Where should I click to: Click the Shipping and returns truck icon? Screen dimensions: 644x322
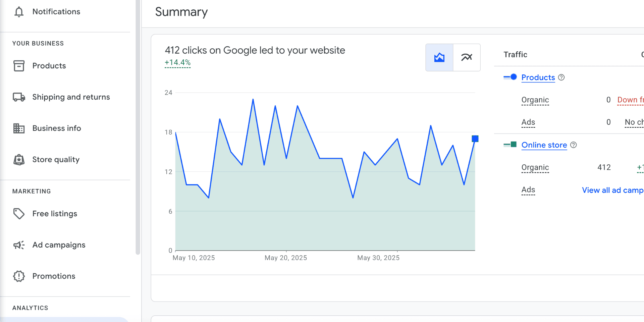pyautogui.click(x=19, y=97)
